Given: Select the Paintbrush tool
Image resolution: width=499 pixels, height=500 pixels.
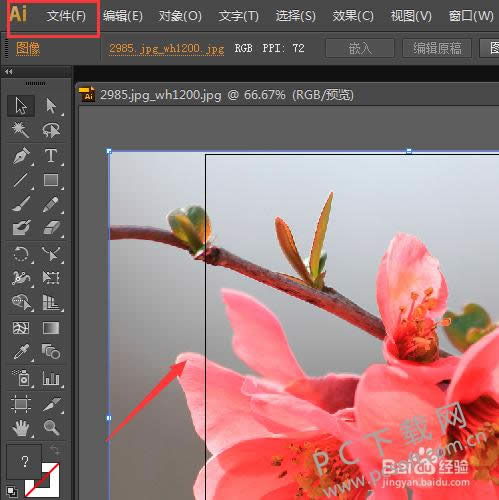Looking at the screenshot, I should tap(21, 204).
